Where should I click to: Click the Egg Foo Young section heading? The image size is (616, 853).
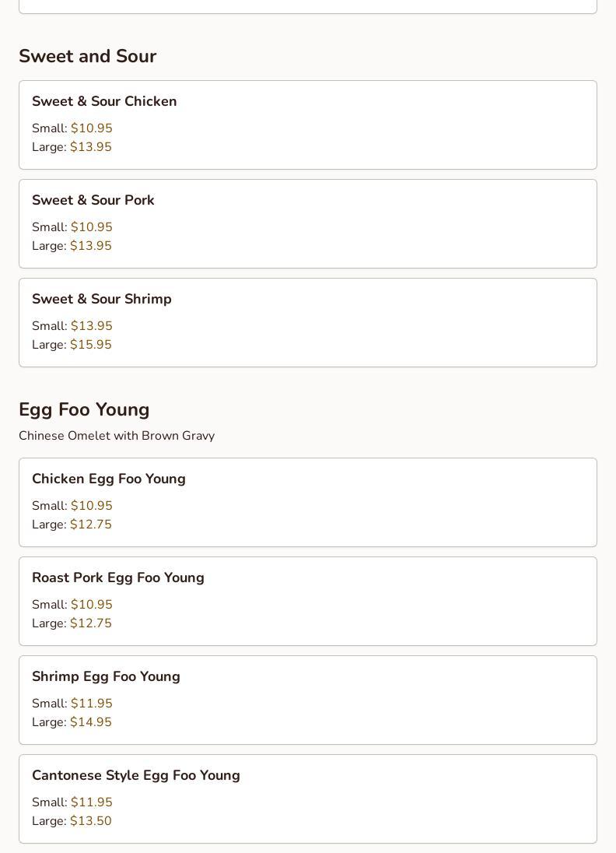pos(84,409)
